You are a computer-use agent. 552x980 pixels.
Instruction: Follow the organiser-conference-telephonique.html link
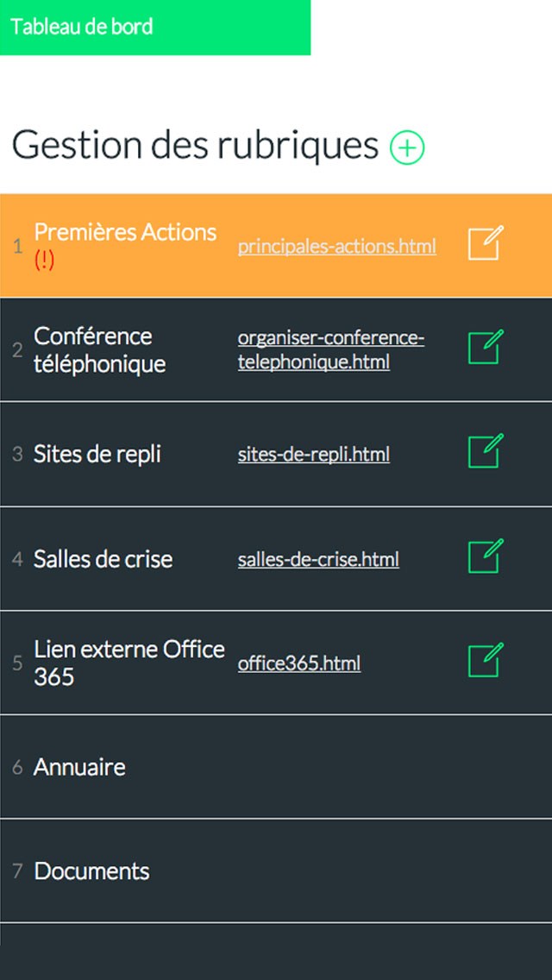[330, 349]
